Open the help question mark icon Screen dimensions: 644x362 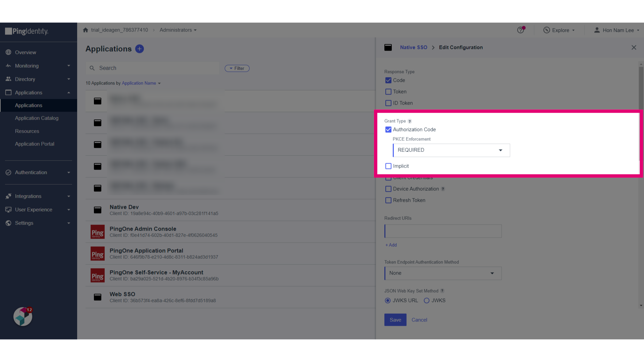[x=521, y=30]
